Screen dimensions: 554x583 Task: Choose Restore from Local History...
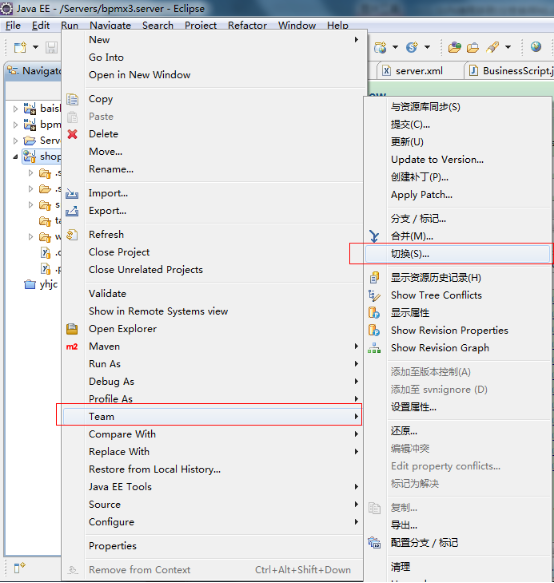tap(155, 470)
